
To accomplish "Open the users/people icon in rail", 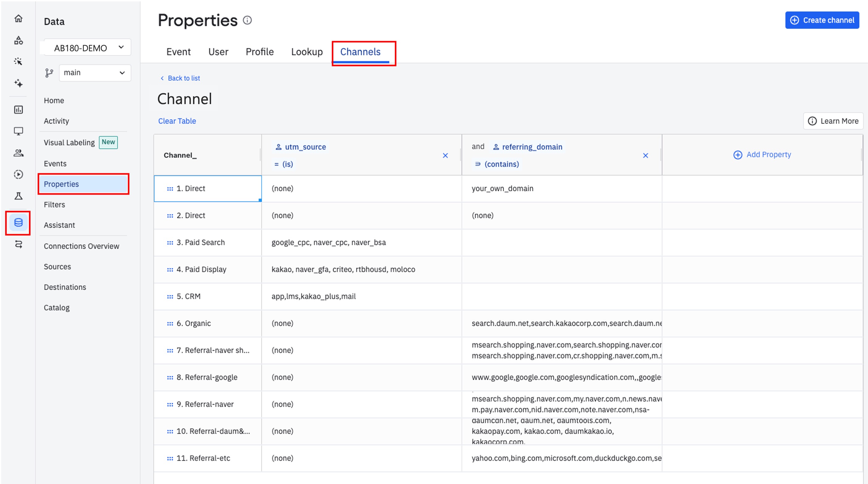I will 19,153.
